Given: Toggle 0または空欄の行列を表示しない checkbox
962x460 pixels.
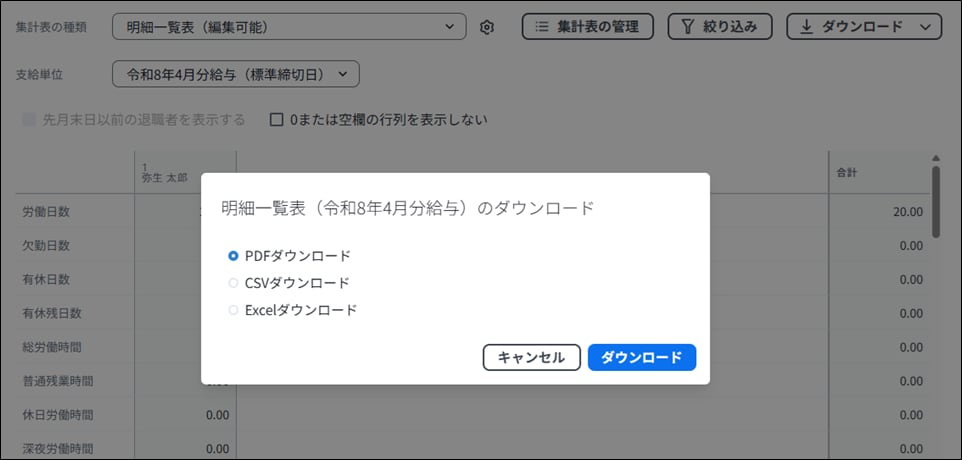Looking at the screenshot, I should point(278,120).
